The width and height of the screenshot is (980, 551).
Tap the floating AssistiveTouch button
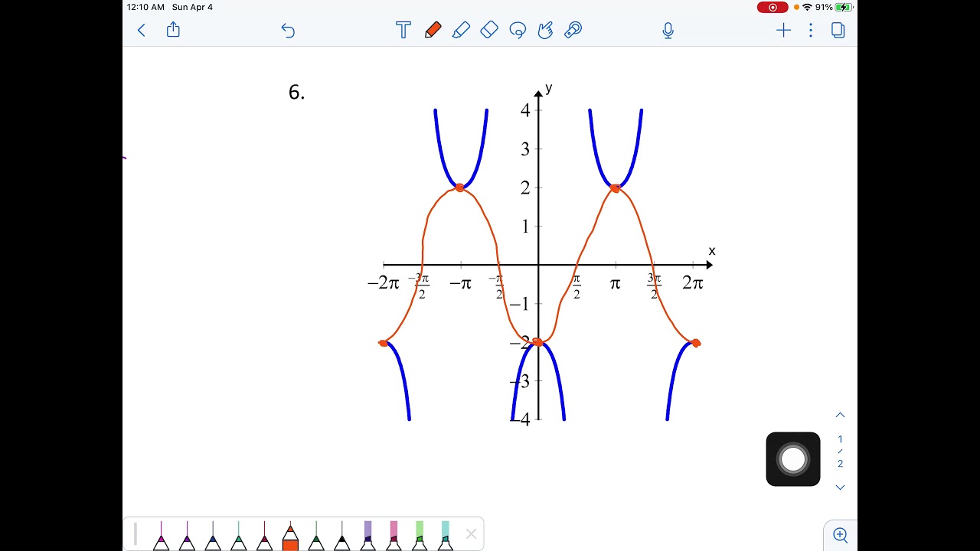pos(793,459)
